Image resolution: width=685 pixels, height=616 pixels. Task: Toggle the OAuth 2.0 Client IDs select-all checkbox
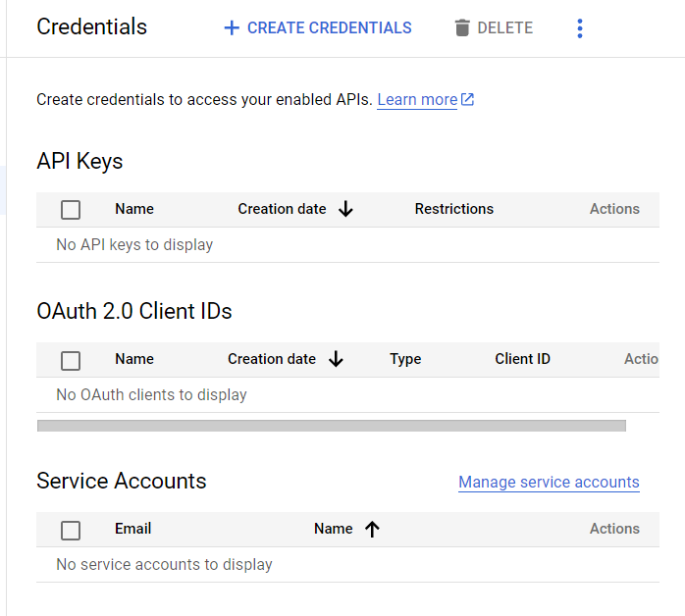pyautogui.click(x=71, y=360)
